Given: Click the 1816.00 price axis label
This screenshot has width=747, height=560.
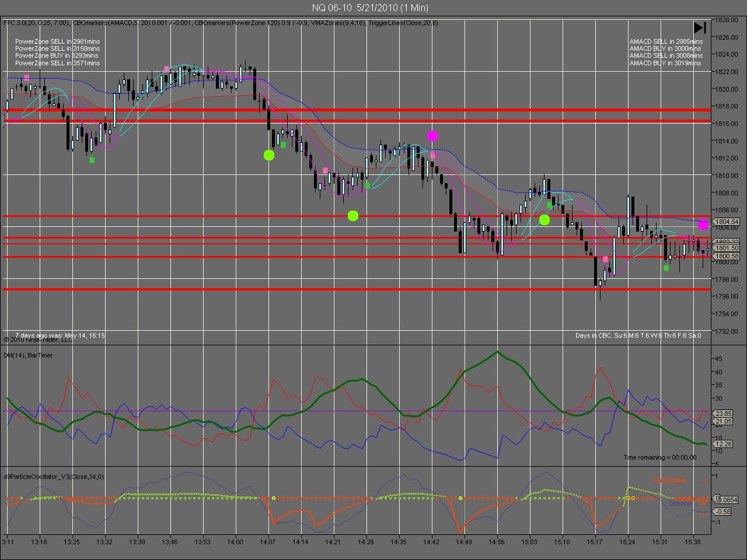Looking at the screenshot, I should coord(728,124).
